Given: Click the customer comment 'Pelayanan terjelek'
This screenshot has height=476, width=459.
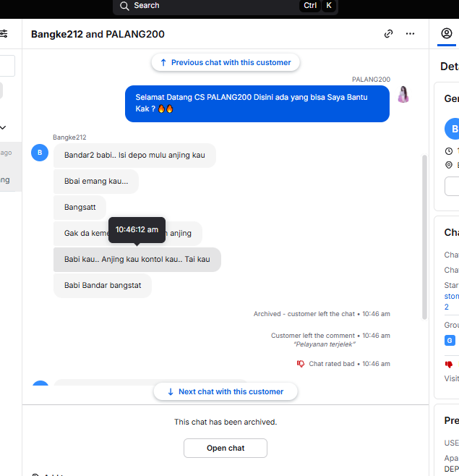Looking at the screenshot, I should pyautogui.click(x=325, y=344).
